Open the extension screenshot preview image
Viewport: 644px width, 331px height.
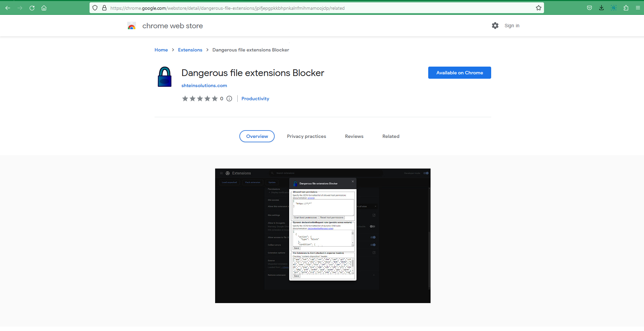pyautogui.click(x=323, y=235)
